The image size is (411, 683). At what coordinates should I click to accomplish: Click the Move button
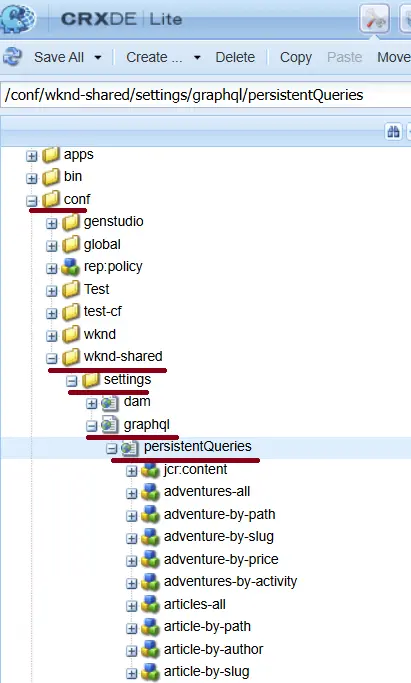[x=394, y=57]
